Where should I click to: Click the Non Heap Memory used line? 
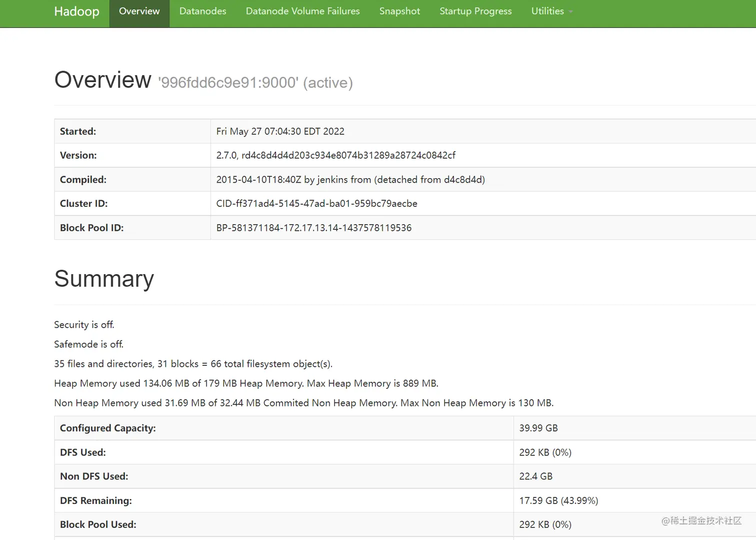[303, 403]
